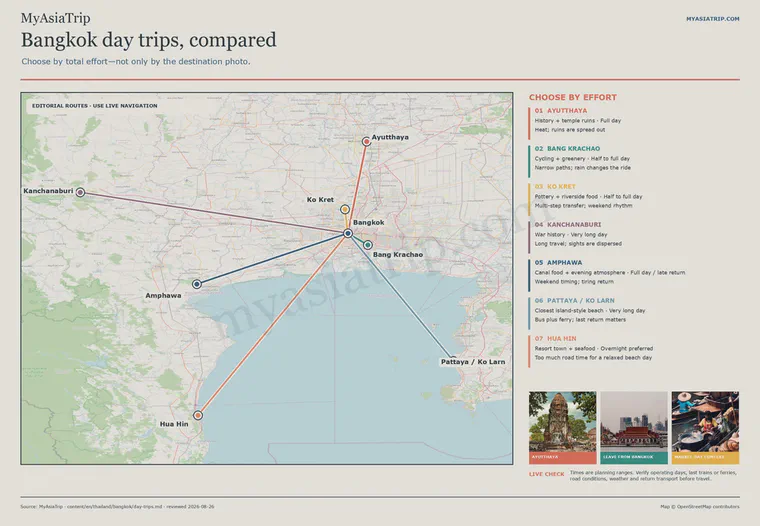Click the Hua Hin map marker

point(198,415)
